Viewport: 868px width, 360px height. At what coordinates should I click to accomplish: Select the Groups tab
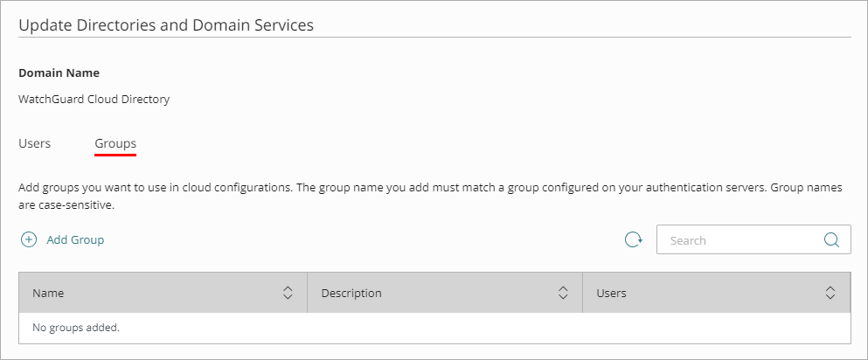115,143
